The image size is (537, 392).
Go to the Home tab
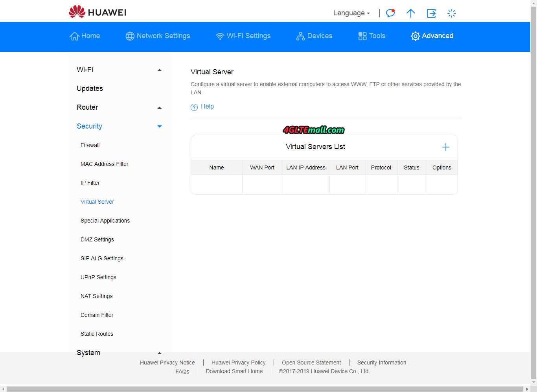[x=85, y=36]
